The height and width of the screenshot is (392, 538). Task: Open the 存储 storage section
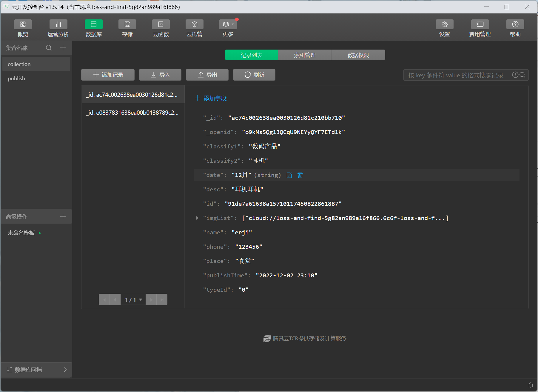click(127, 24)
